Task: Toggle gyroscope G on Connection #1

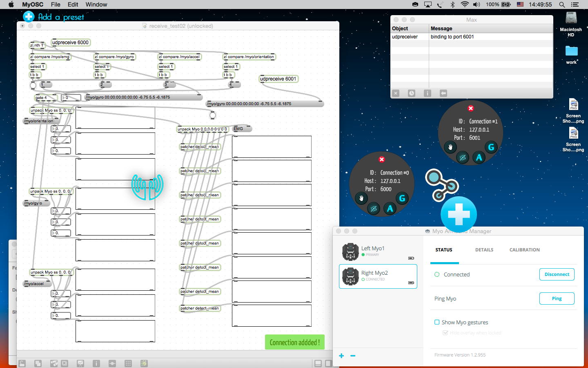Action: pyautogui.click(x=491, y=147)
